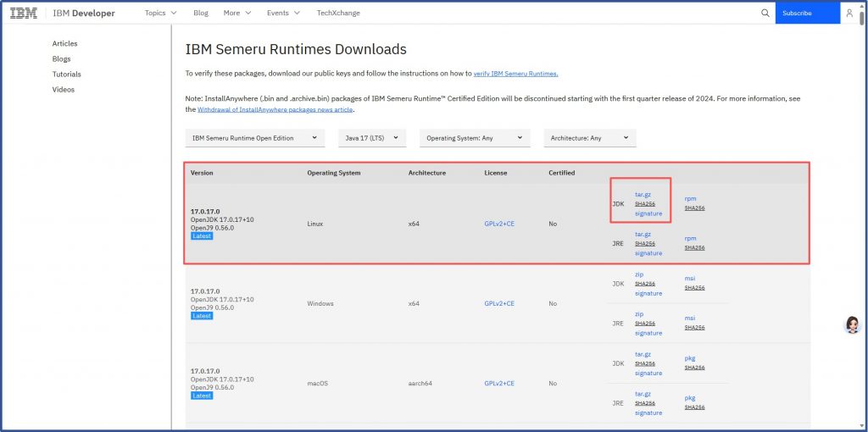868x432 pixels.
Task: Expand the Events menu
Action: point(282,14)
